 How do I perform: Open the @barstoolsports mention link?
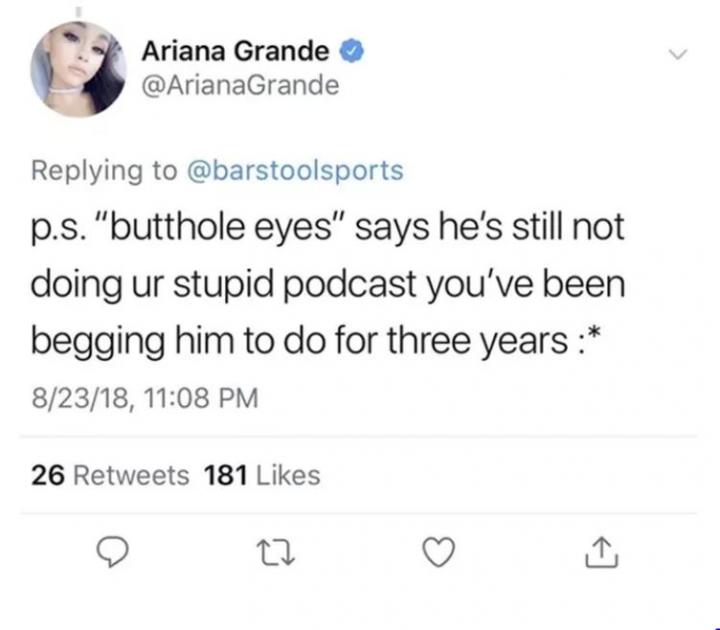tap(295, 170)
